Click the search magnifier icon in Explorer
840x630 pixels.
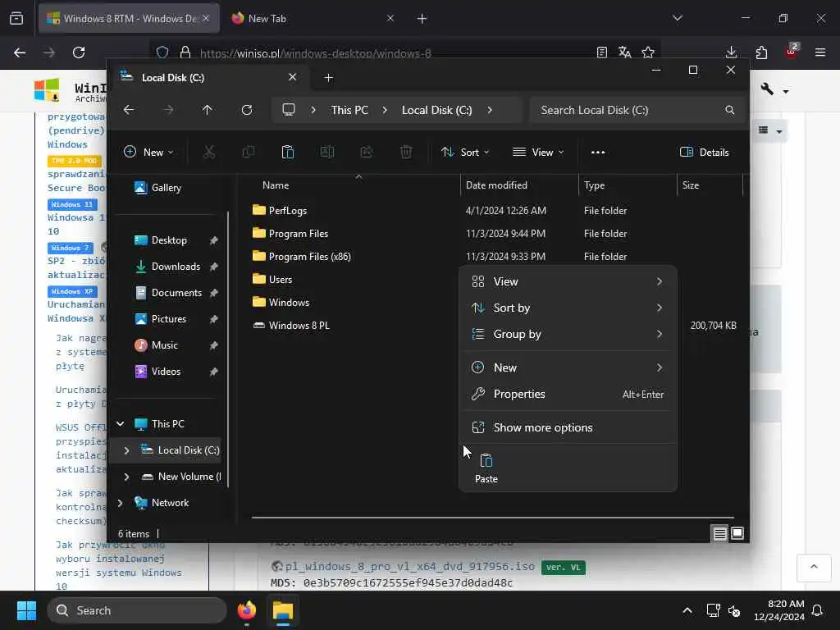coord(729,110)
